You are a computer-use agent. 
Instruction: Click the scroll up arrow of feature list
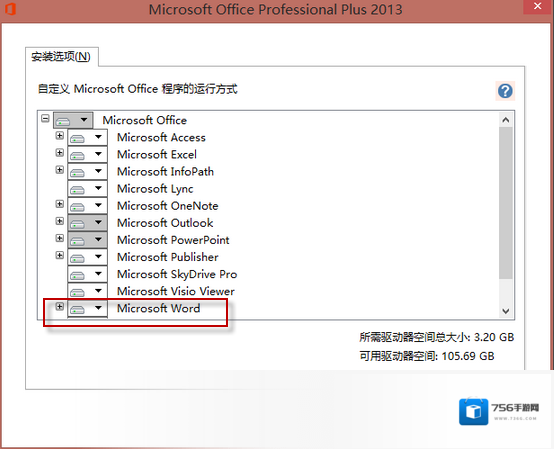coord(506,120)
